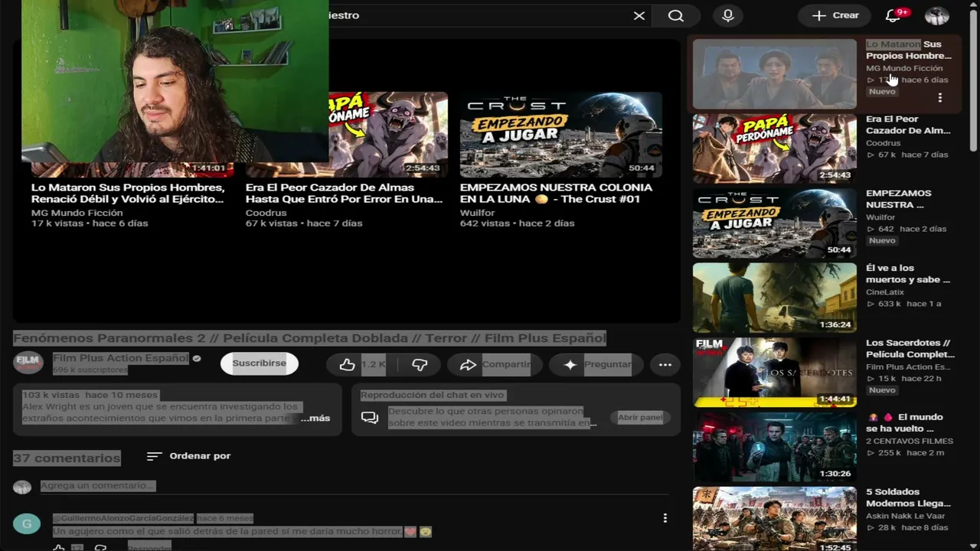The image size is (980, 551).
Task: Click the MG Mundo Ficción channel in the sidebar
Action: coord(904,68)
